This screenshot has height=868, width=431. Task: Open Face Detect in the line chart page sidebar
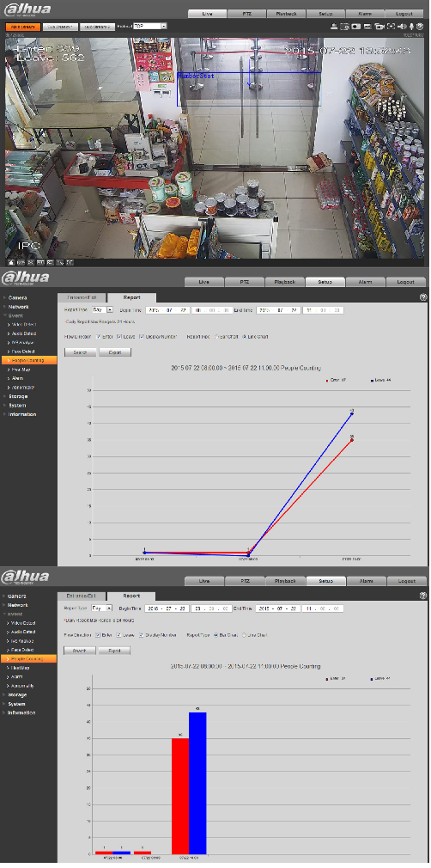[23, 351]
